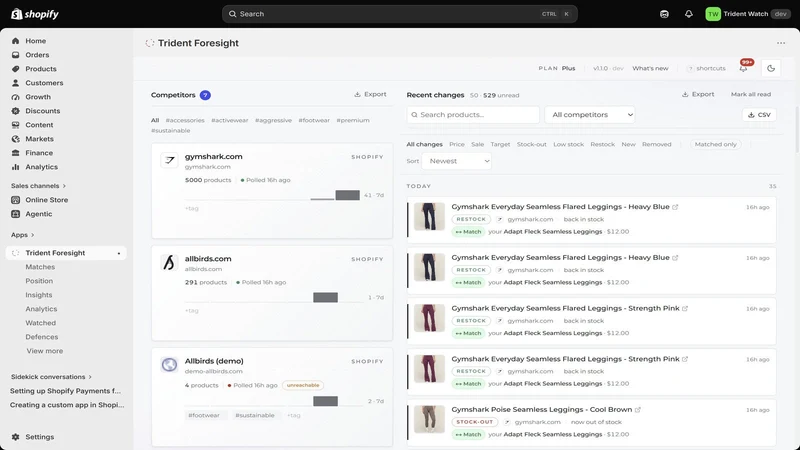
Task: Open Orders in the sidebar
Action: pyautogui.click(x=37, y=55)
